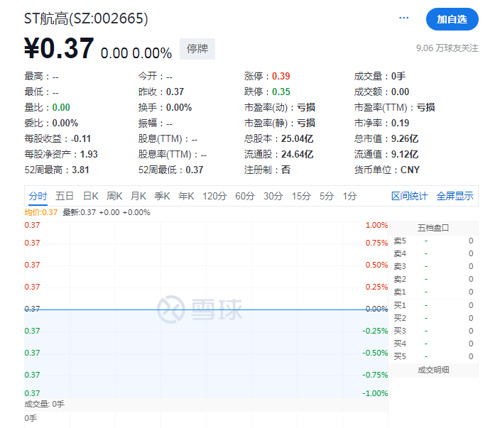This screenshot has height=428, width=500.
Task: Click the 52周最高 3.81 value
Action: point(80,170)
